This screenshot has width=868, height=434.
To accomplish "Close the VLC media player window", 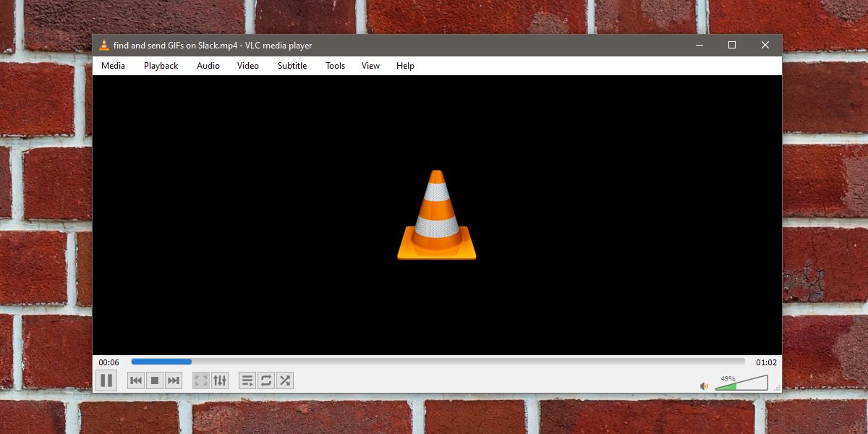I will tap(765, 46).
